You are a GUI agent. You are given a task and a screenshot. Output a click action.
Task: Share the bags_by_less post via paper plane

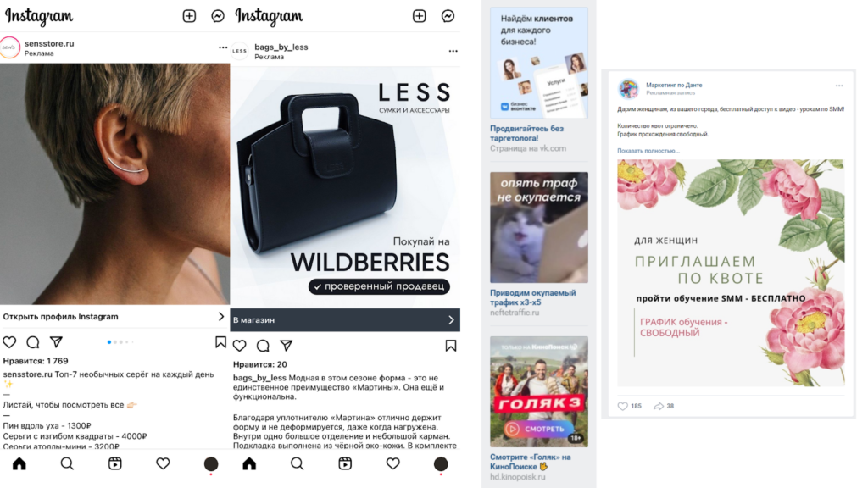[x=287, y=346]
